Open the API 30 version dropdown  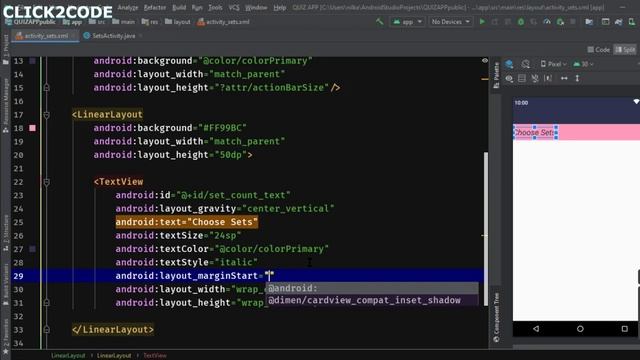[x=583, y=64]
